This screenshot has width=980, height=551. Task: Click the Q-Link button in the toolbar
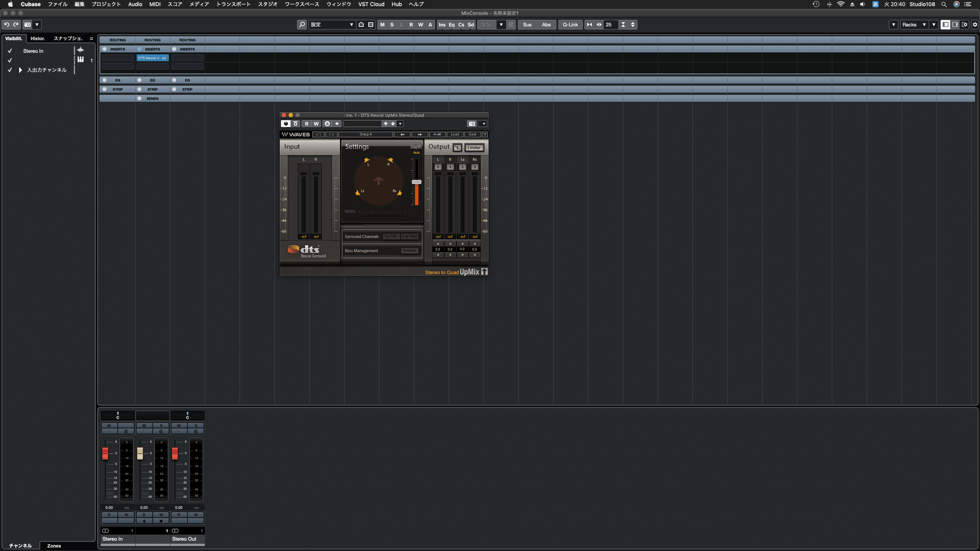(x=570, y=24)
